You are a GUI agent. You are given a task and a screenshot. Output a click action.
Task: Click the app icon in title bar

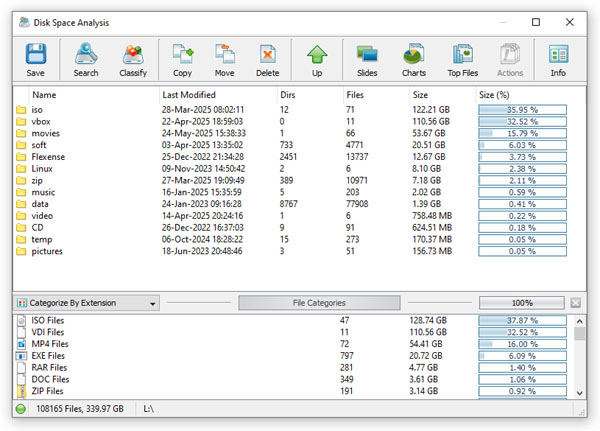click(24, 22)
